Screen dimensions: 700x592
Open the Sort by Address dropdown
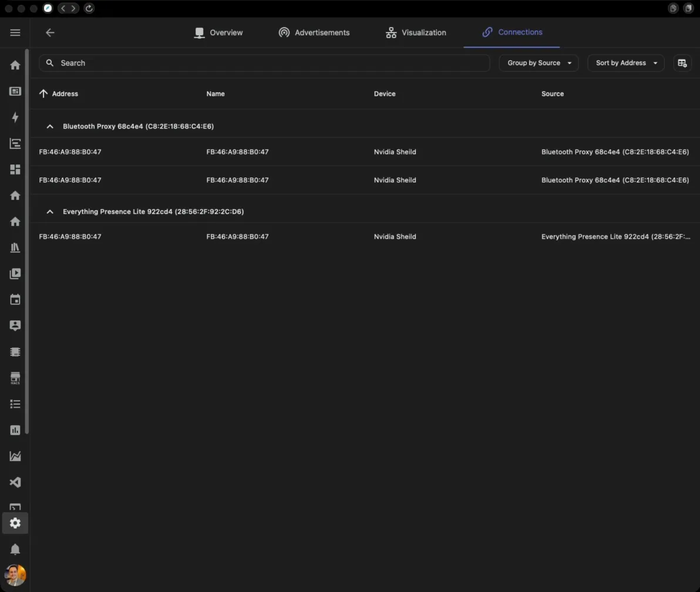(626, 63)
